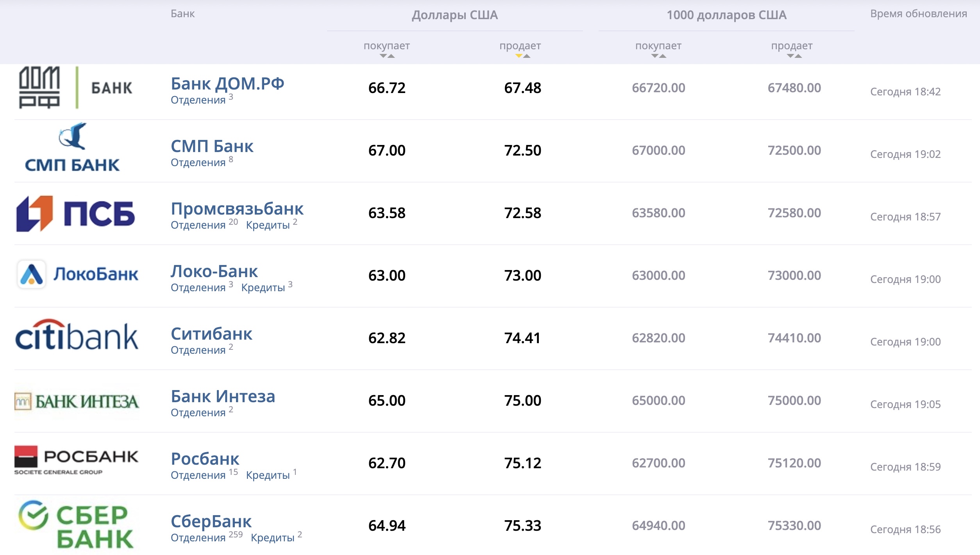Sort by 1000 USD покупает arrows
This screenshot has width=980, height=555.
coord(658,56)
